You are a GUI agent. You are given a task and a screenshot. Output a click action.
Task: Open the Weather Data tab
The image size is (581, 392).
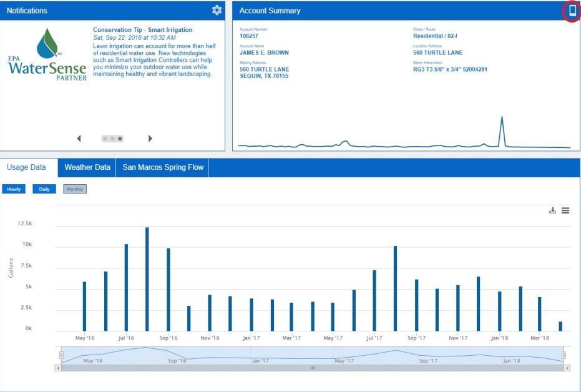tap(87, 167)
